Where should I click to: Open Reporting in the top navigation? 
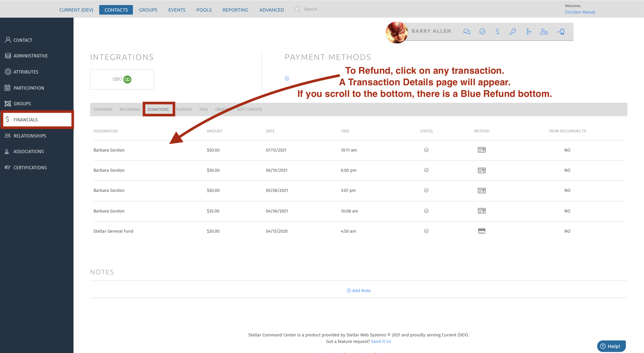[x=235, y=10]
